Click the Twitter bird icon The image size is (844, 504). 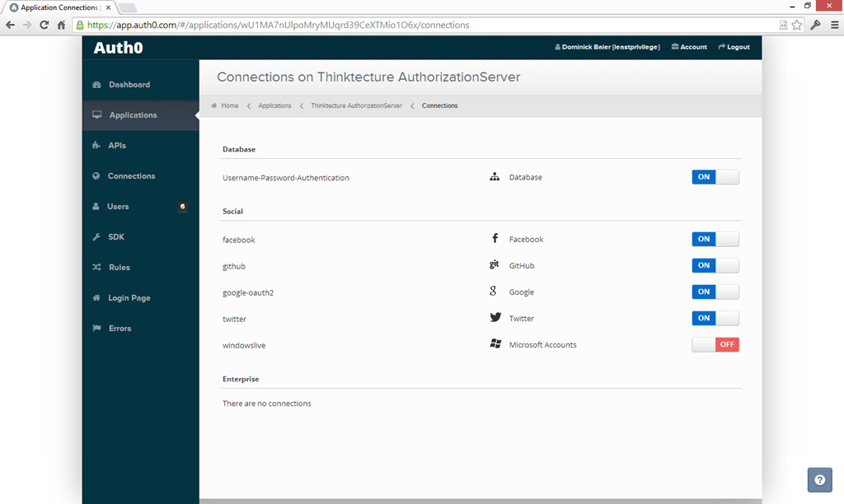coord(495,318)
